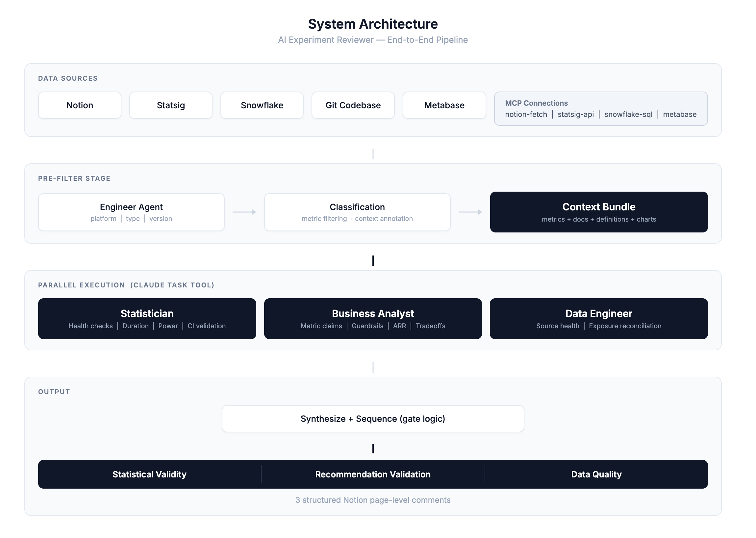
Task: Select the Business Analyst agent
Action: (x=373, y=318)
